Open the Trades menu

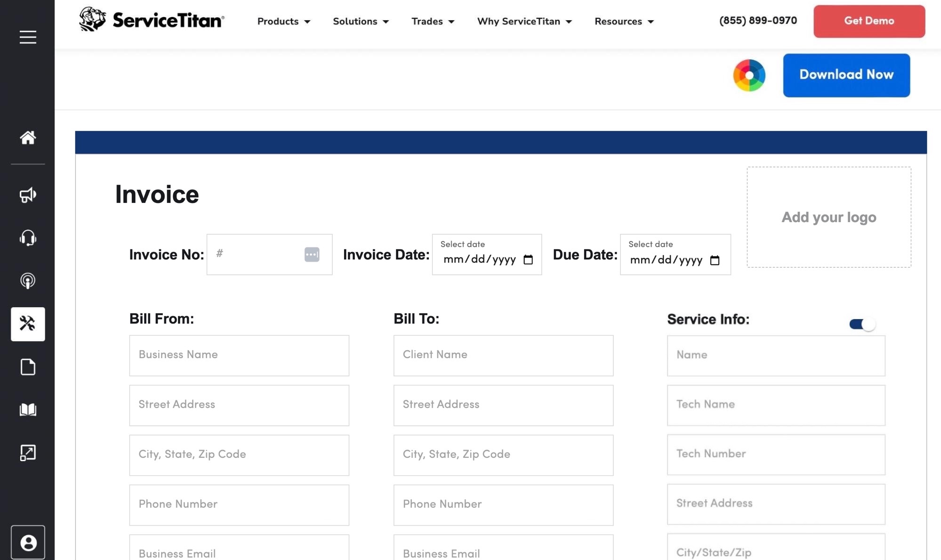[432, 21]
